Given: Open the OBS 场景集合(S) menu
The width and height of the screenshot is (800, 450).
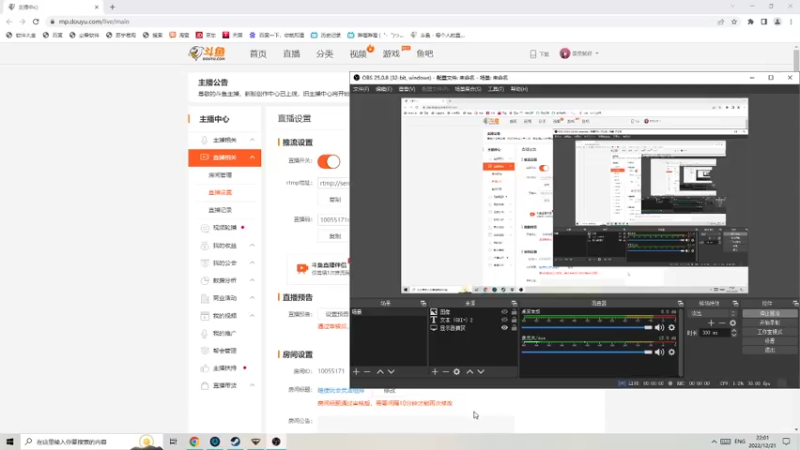Looking at the screenshot, I should (x=468, y=89).
